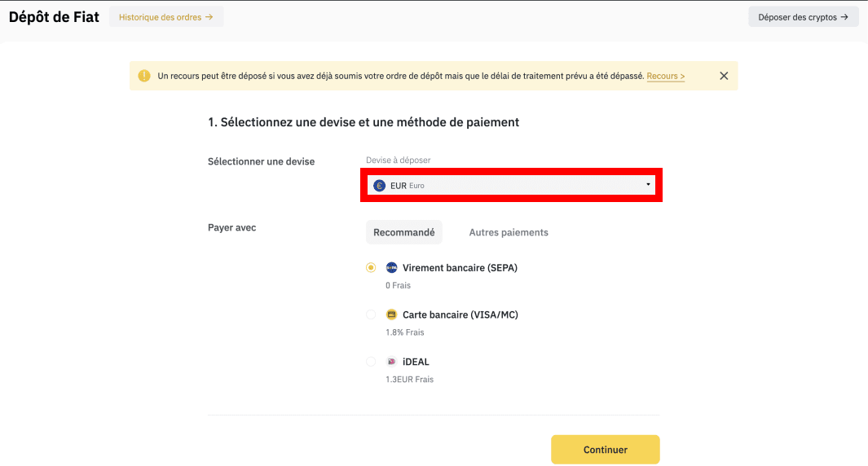Dismiss the notice banner with X
This screenshot has width=868, height=466.
724,76
